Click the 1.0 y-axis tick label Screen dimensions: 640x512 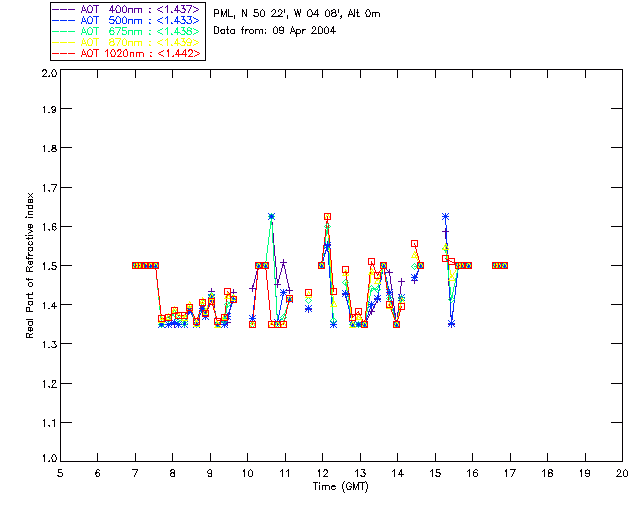[x=49, y=458]
